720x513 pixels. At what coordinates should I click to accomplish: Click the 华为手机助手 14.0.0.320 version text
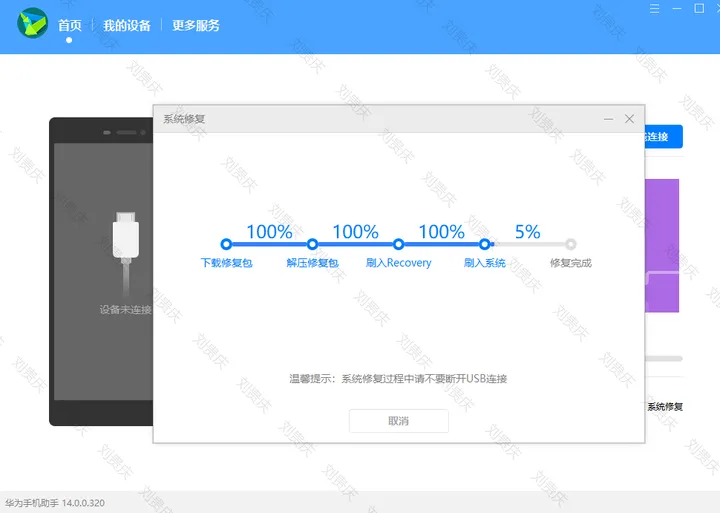(x=55, y=503)
